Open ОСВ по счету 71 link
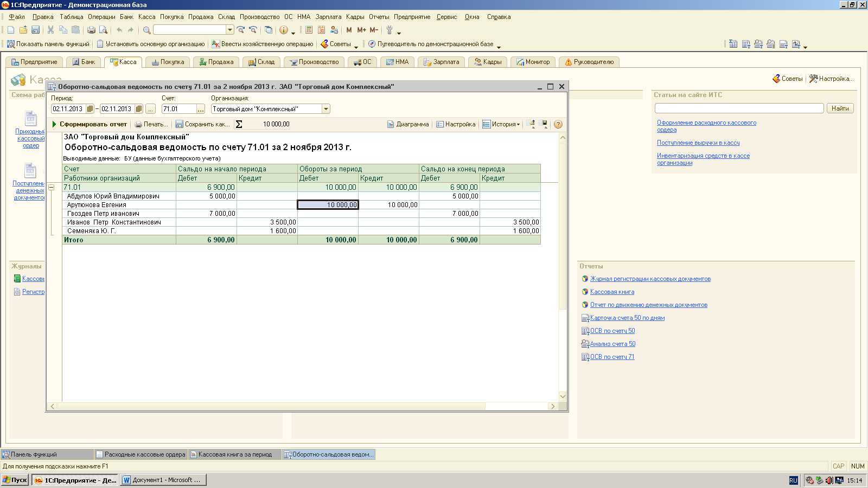 612,357
